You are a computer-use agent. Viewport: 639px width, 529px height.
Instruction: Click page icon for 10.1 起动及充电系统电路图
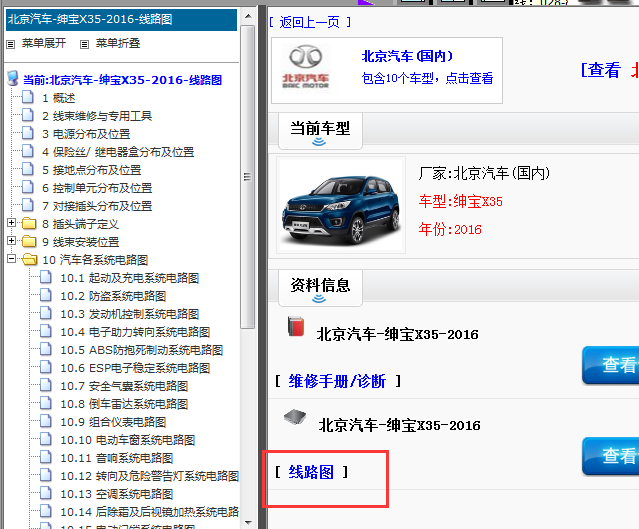tap(46, 277)
